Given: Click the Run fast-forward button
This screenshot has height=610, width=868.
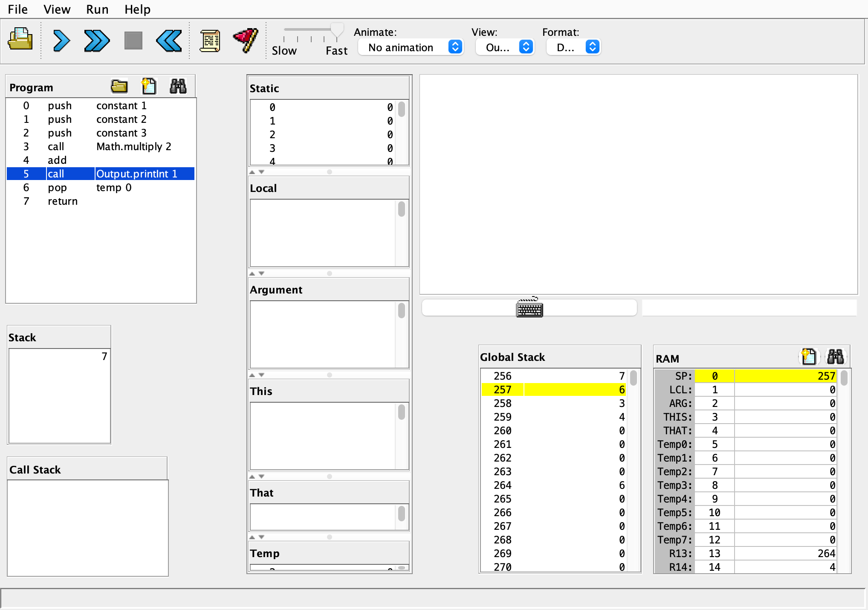Looking at the screenshot, I should 97,41.
